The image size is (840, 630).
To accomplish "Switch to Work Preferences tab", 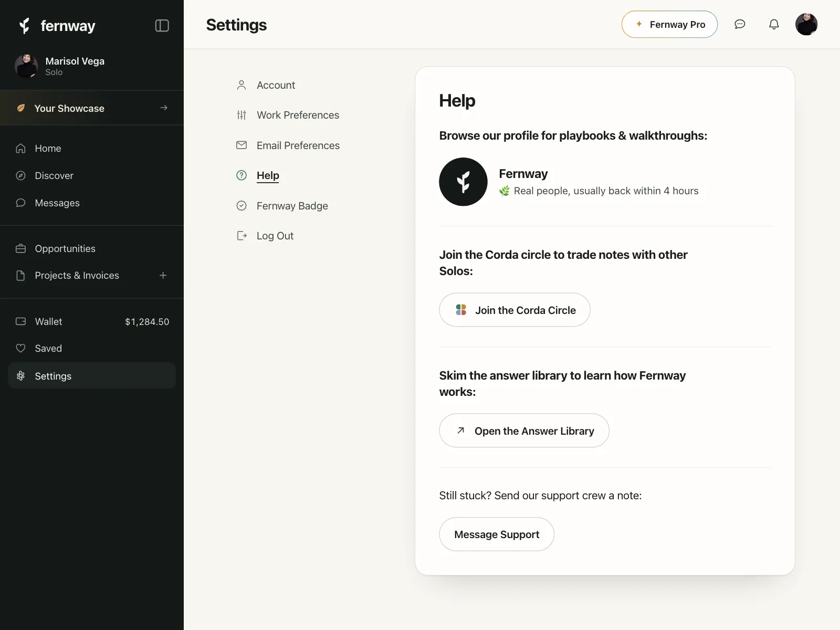I will coord(298,115).
